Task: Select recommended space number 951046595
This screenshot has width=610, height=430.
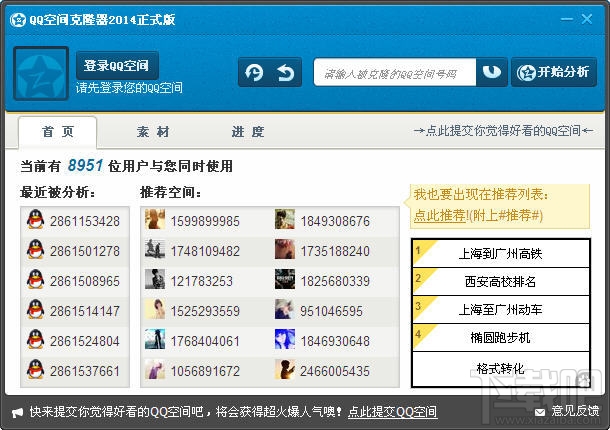Action: [x=331, y=311]
